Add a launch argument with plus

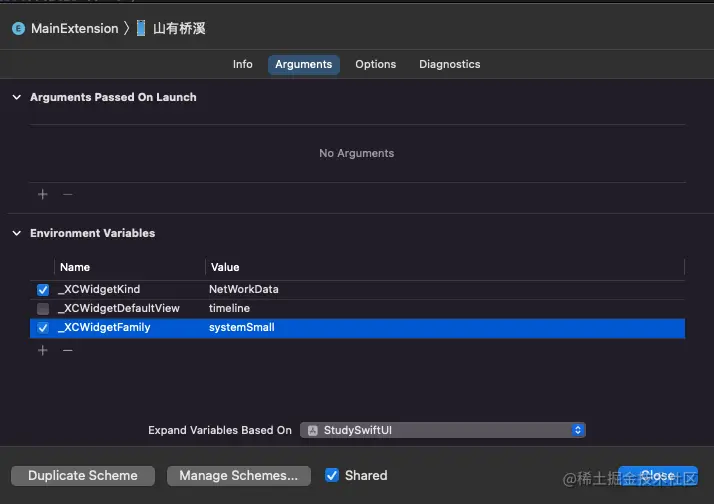43,194
